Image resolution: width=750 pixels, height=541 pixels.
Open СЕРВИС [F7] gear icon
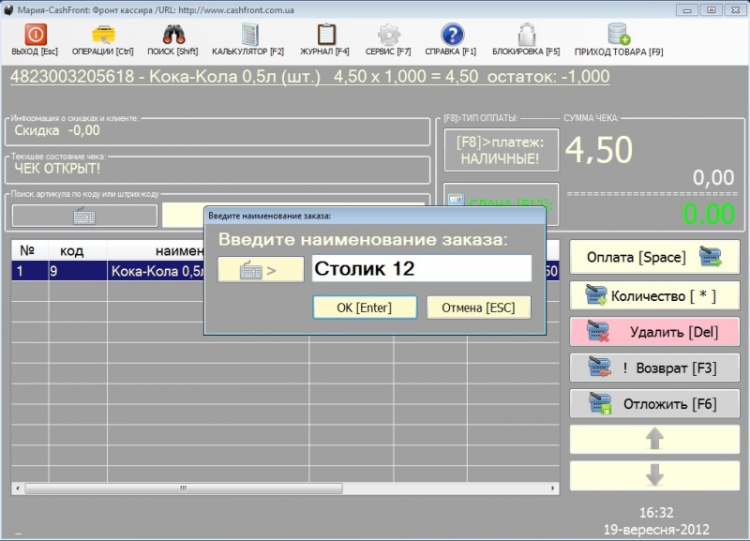[x=388, y=35]
